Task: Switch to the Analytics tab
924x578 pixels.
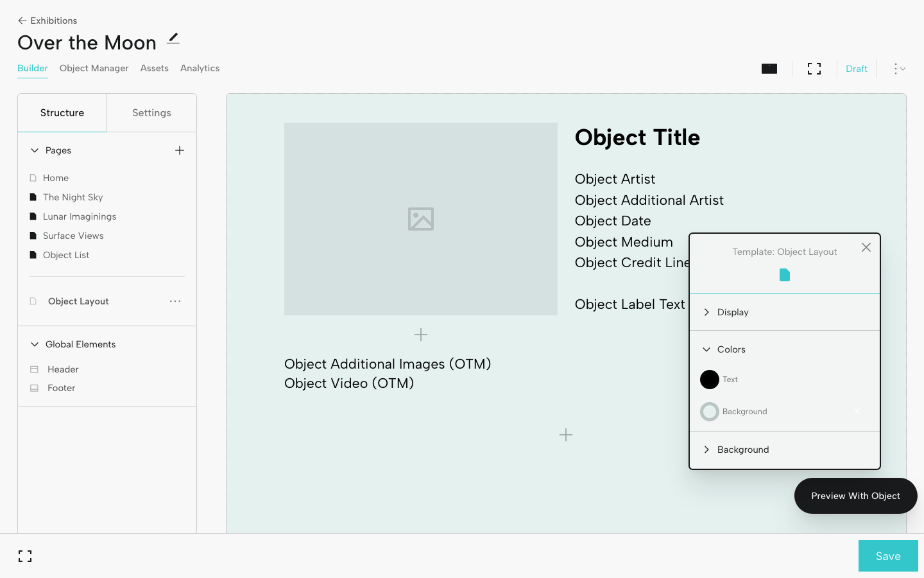Action: coord(200,68)
